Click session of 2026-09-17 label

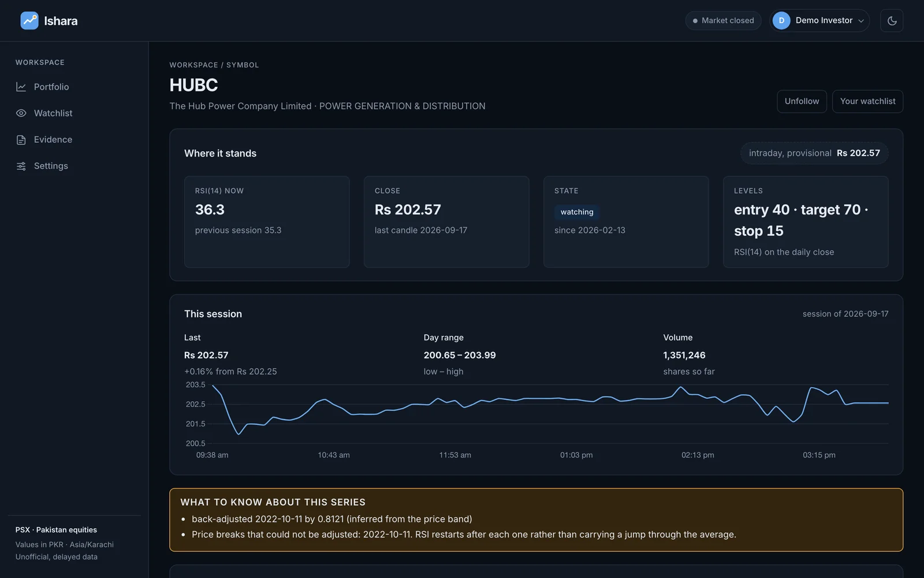coord(845,314)
